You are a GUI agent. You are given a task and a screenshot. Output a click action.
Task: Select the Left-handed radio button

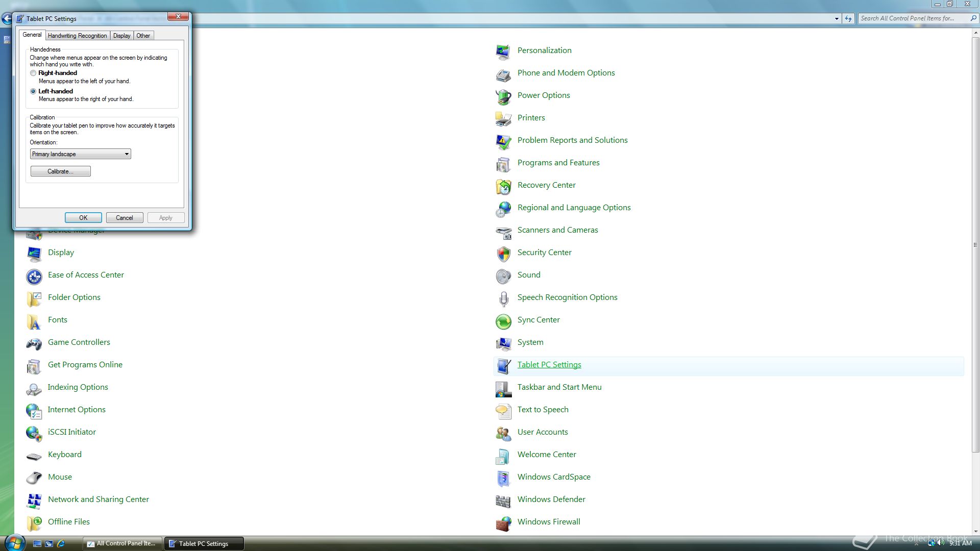[x=33, y=91]
